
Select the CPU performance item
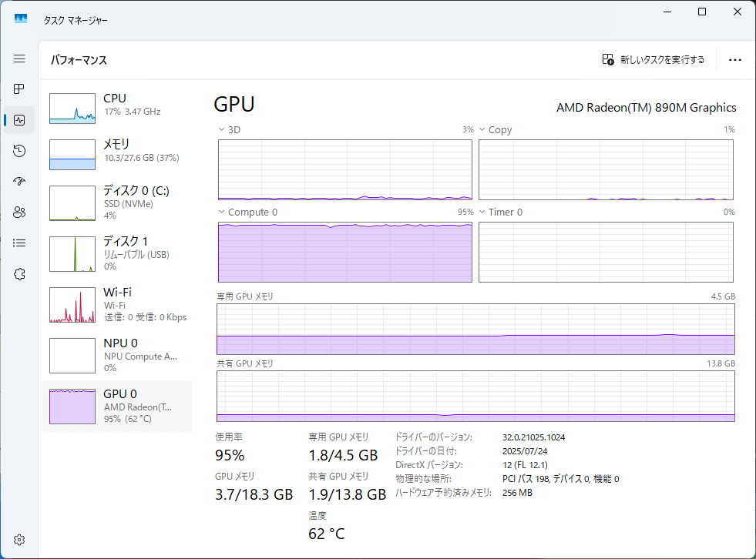click(x=116, y=109)
